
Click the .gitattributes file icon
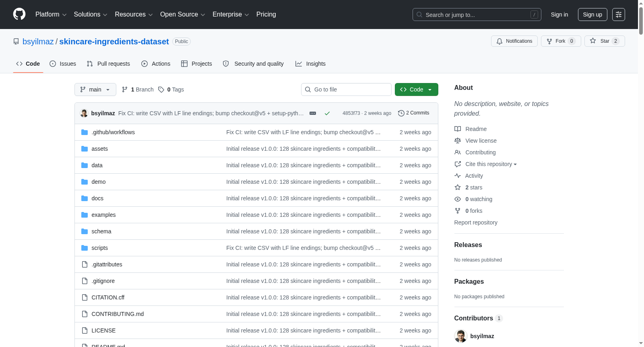click(x=85, y=264)
